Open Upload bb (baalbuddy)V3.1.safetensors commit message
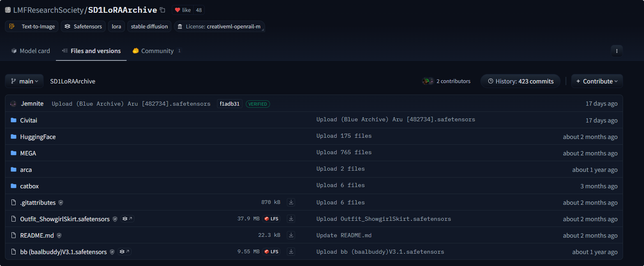The width and height of the screenshot is (644, 266). [x=380, y=252]
